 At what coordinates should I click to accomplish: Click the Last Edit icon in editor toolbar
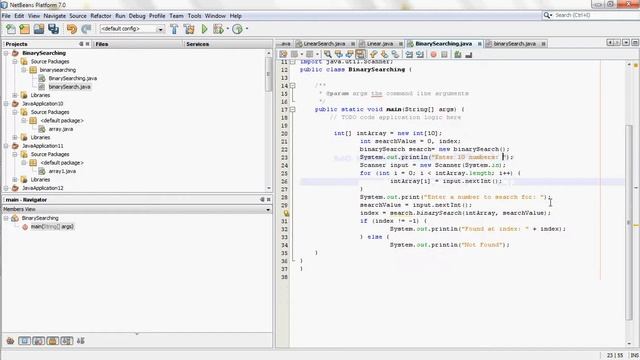[283, 54]
